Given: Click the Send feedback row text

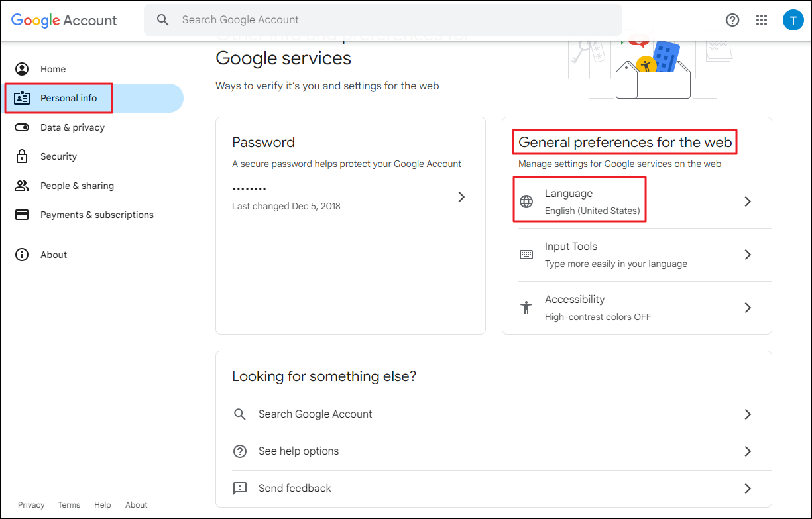Looking at the screenshot, I should 295,489.
